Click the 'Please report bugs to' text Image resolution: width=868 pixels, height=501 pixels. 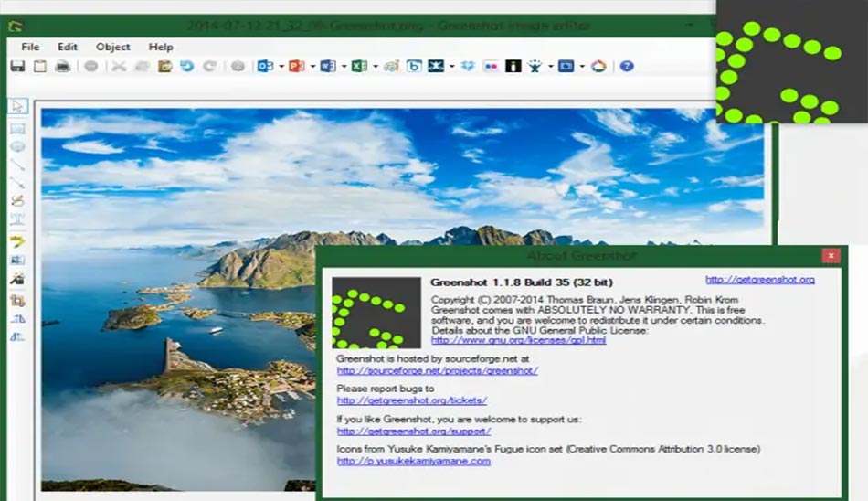tap(386, 389)
